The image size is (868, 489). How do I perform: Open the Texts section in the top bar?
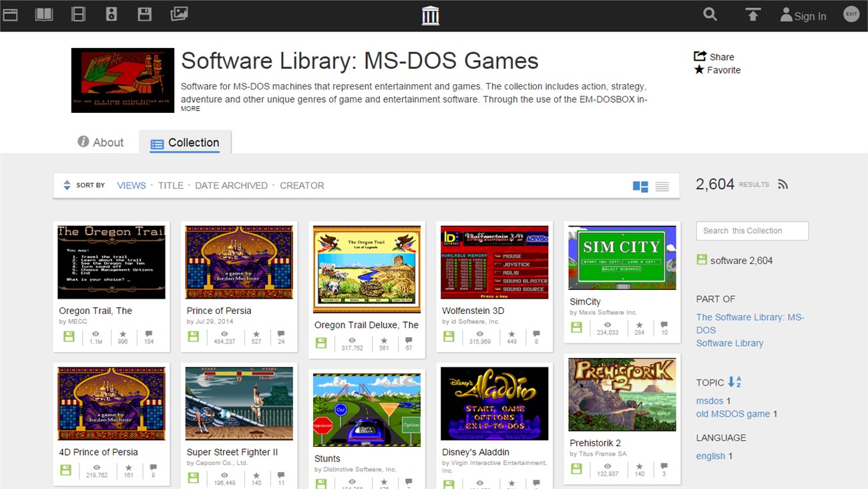tap(44, 13)
